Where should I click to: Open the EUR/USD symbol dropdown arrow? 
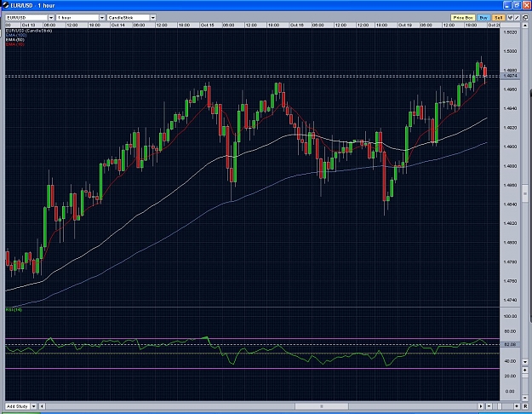pyautogui.click(x=51, y=18)
